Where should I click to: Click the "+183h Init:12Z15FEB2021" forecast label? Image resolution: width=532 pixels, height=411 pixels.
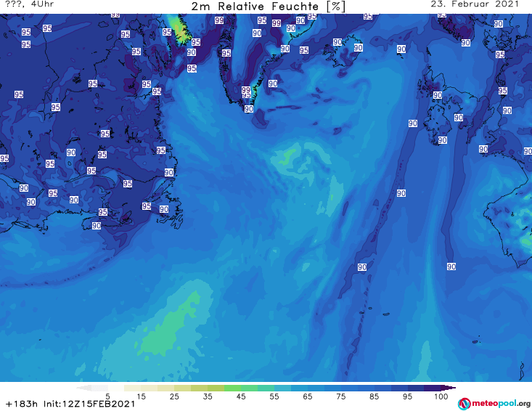pyautogui.click(x=70, y=404)
